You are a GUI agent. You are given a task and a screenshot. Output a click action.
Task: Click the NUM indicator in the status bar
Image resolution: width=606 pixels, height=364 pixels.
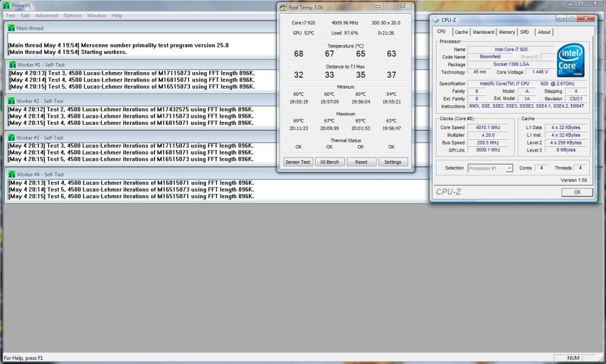click(573, 358)
